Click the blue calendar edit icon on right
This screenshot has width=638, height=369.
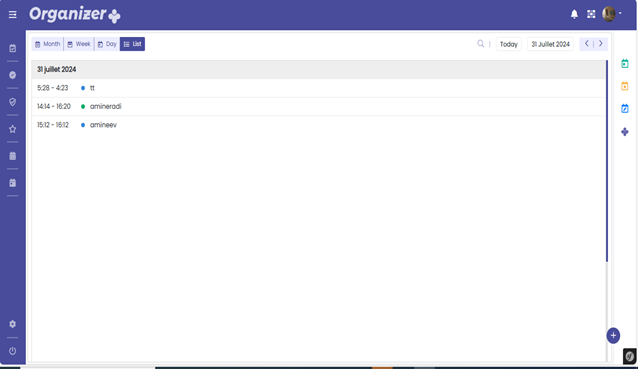(625, 108)
